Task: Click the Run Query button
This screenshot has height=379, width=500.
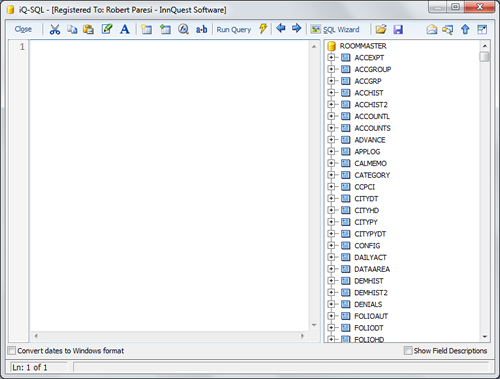Action: click(x=234, y=30)
